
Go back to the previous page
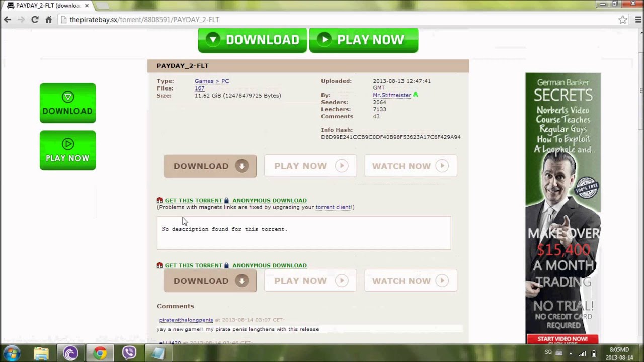click(x=8, y=20)
